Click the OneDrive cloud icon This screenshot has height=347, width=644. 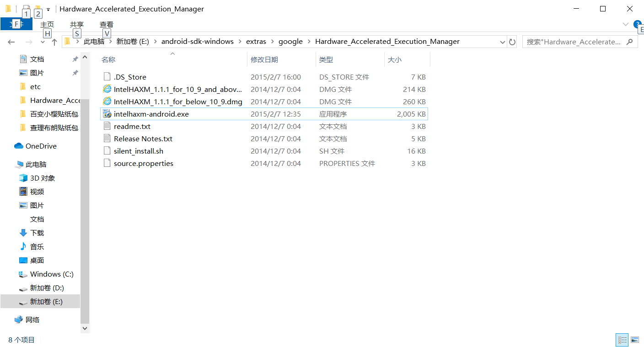[x=19, y=146]
